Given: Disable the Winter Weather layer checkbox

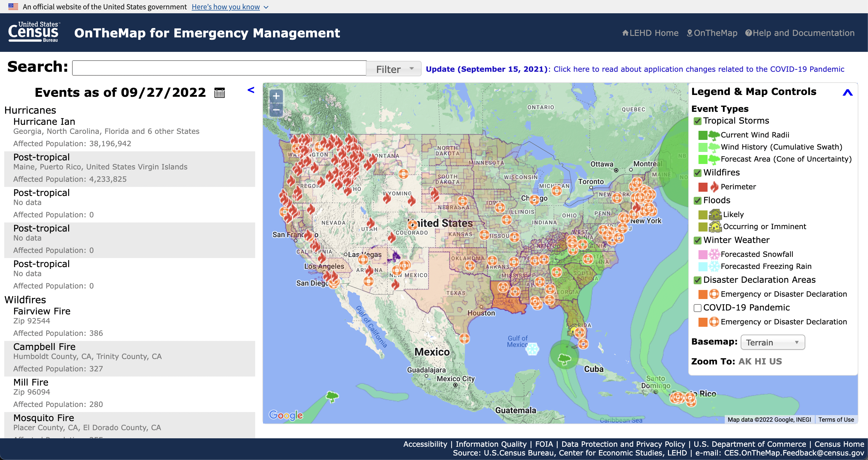Looking at the screenshot, I should pos(698,241).
